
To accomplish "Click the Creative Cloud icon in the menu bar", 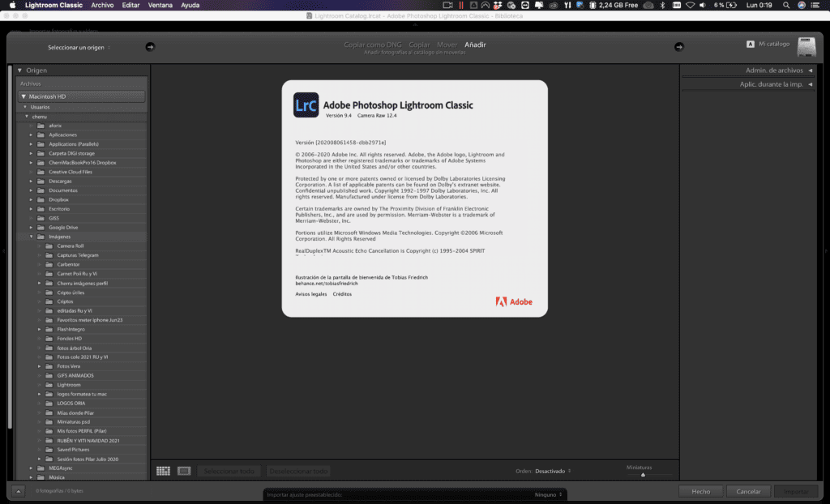I will [553, 6].
